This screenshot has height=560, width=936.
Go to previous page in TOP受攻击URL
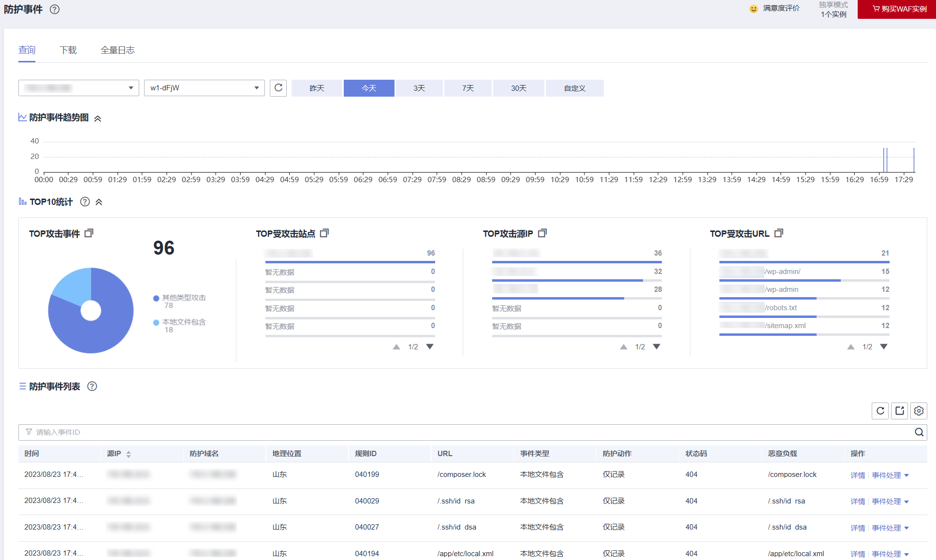(851, 347)
